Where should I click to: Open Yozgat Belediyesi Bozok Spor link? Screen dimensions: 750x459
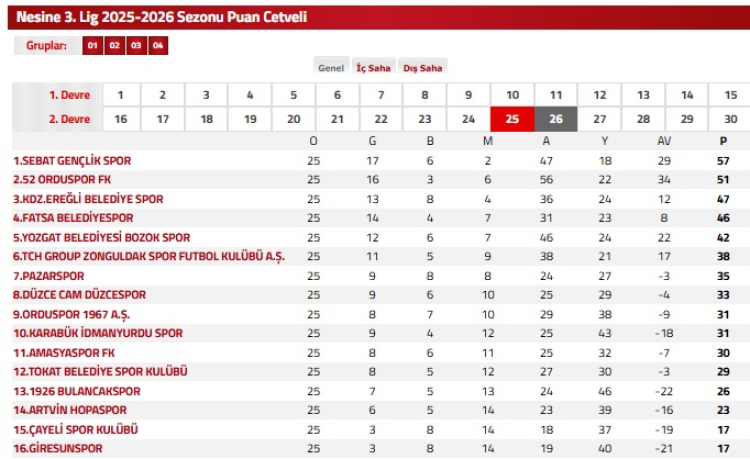[101, 238]
